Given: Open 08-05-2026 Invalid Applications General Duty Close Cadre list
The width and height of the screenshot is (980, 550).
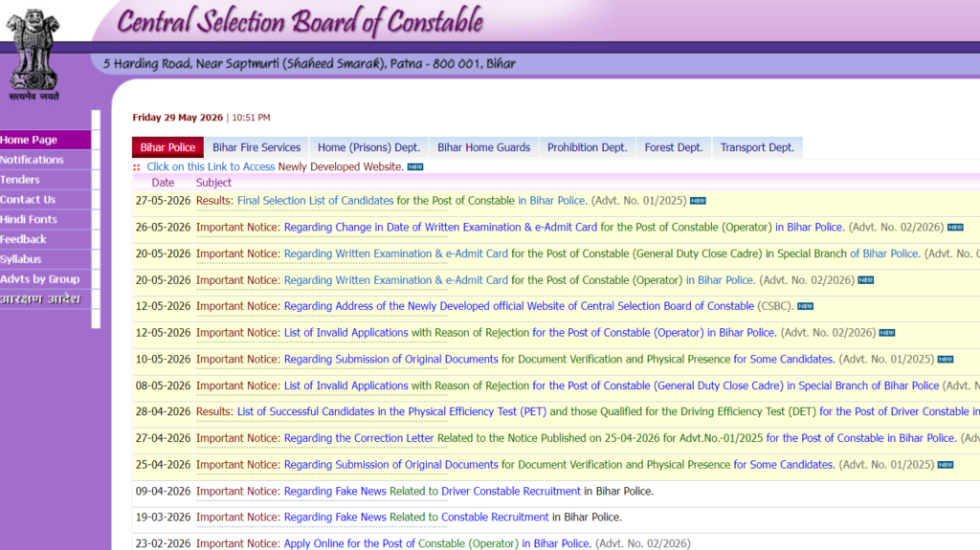Looking at the screenshot, I should click(x=612, y=385).
